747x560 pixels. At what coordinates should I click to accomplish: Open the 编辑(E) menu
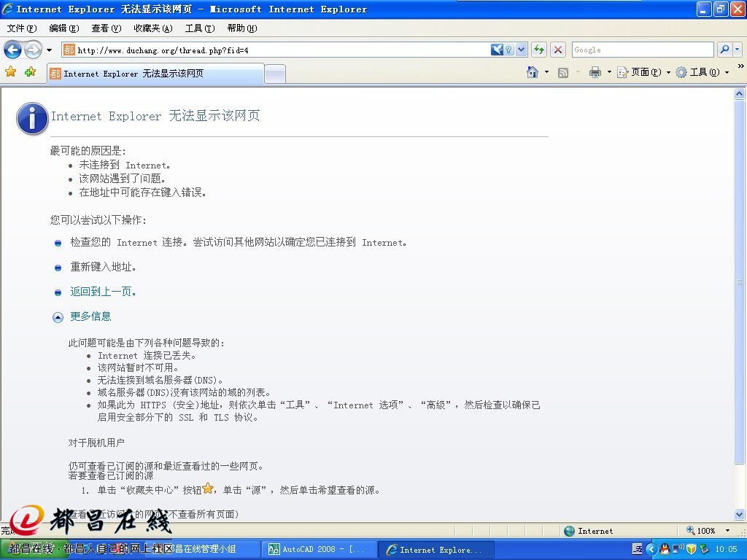[64, 28]
